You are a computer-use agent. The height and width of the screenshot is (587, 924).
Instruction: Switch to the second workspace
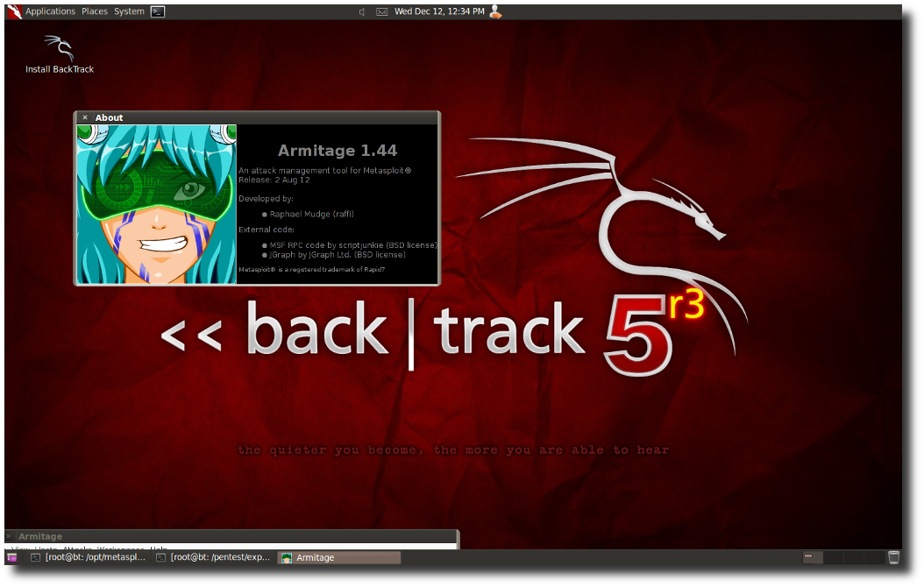pyautogui.click(x=833, y=557)
